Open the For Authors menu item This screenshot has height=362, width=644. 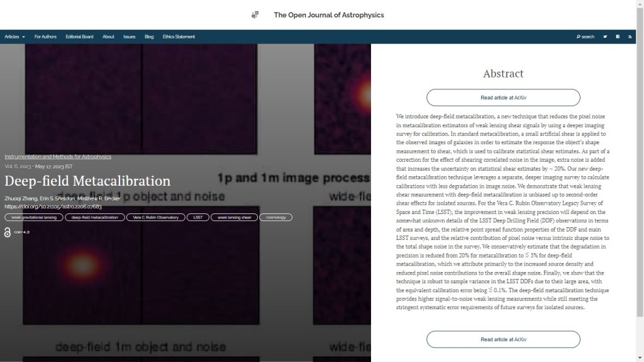[45, 37]
